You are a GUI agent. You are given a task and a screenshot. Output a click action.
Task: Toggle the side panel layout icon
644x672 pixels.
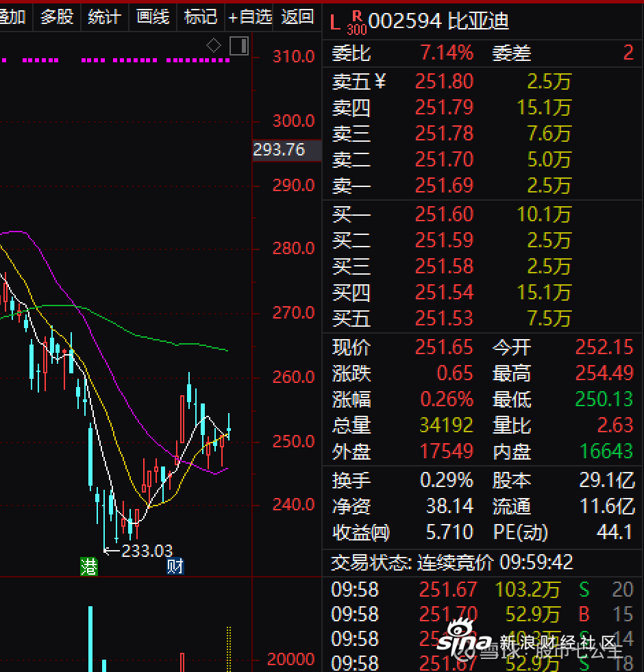(x=239, y=46)
